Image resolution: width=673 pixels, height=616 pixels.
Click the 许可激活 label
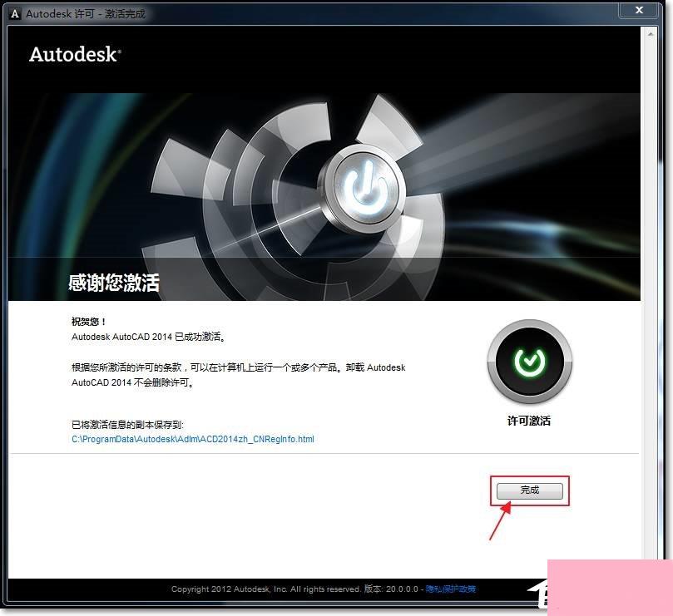pyautogui.click(x=529, y=421)
